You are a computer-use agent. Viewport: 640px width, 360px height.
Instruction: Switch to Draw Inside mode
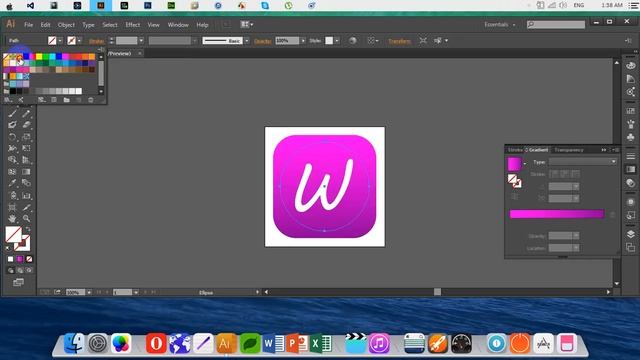pyautogui.click(x=29, y=270)
